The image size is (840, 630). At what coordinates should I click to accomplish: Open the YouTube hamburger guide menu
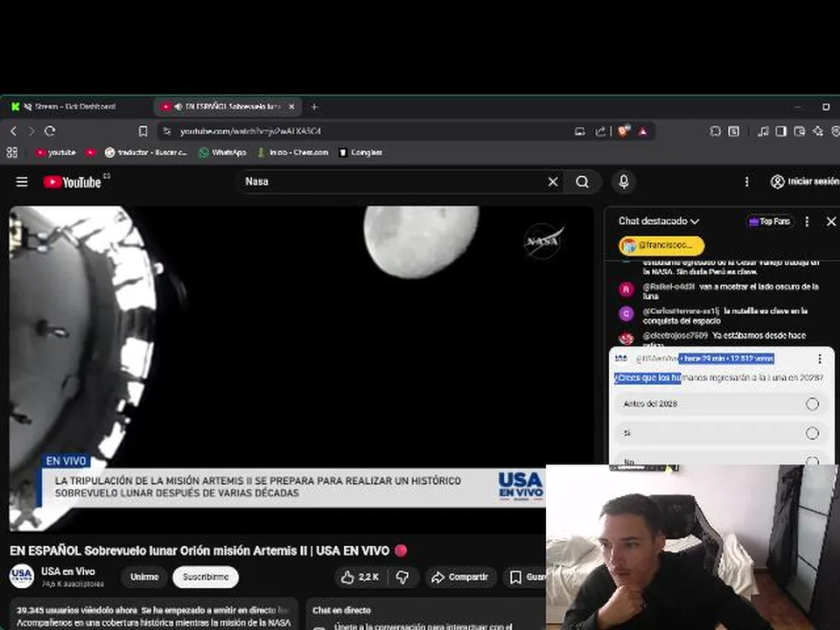click(21, 182)
